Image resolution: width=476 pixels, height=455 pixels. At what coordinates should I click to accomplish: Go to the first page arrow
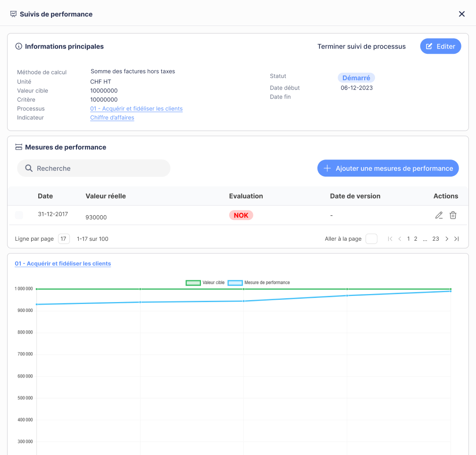coord(390,239)
